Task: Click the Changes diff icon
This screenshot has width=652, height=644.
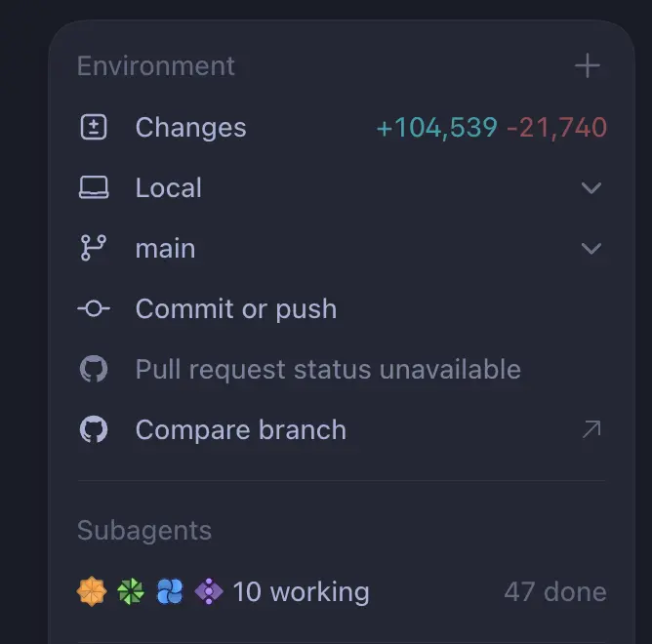Action: click(94, 127)
